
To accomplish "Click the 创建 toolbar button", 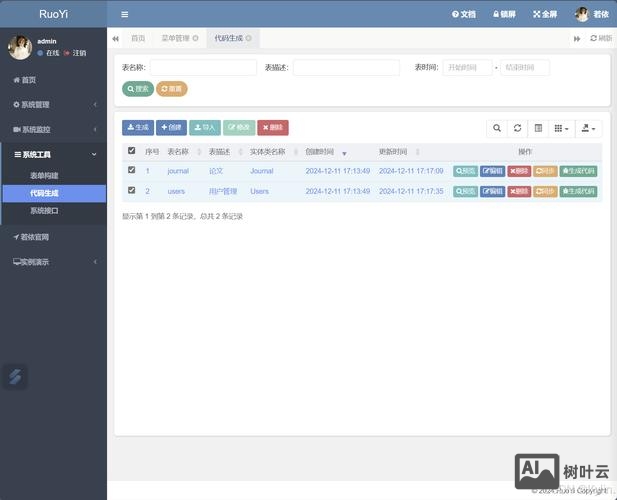I will click(171, 127).
